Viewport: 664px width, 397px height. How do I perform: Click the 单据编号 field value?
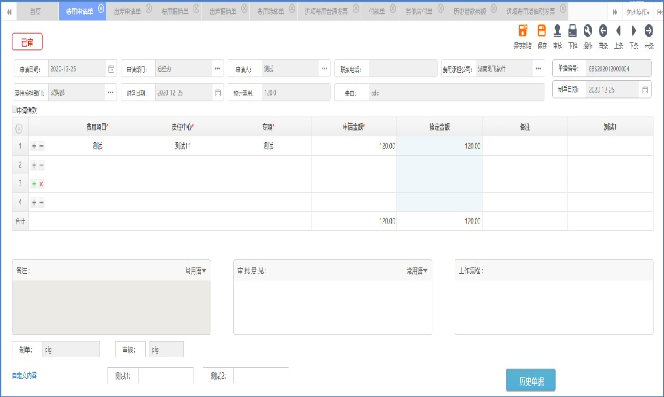(618, 69)
